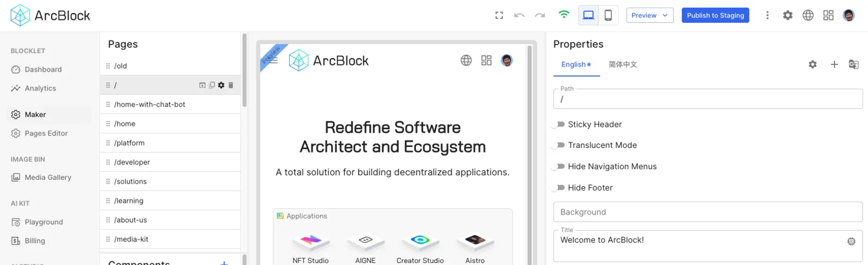This screenshot has width=868, height=265.
Task: Click the AI icon in Title field
Action: click(x=852, y=241)
